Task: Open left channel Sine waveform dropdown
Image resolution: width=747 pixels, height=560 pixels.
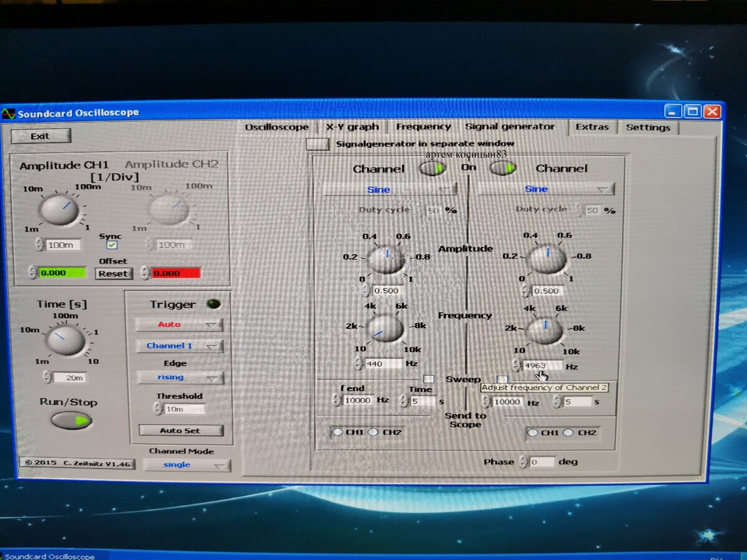Action: point(389,189)
